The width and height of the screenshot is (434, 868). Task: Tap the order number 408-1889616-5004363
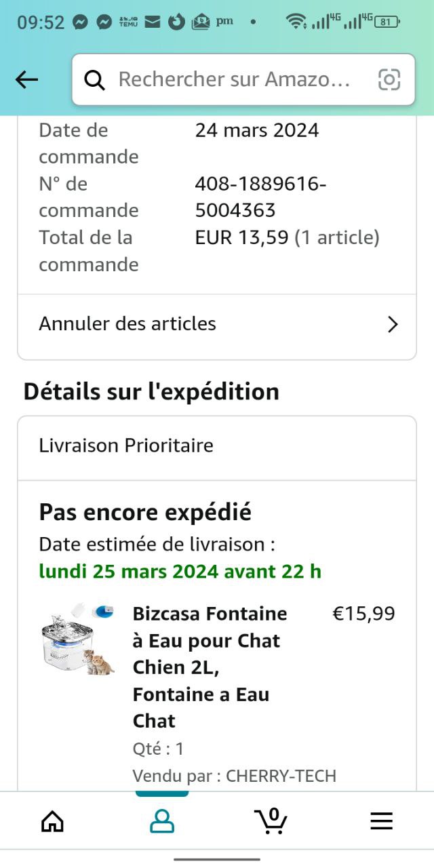(x=260, y=197)
